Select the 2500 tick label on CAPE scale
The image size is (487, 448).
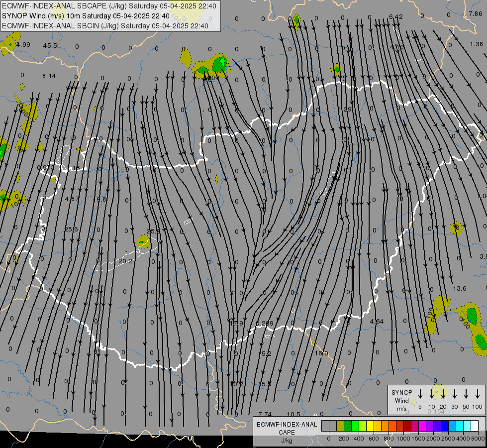[448, 439]
